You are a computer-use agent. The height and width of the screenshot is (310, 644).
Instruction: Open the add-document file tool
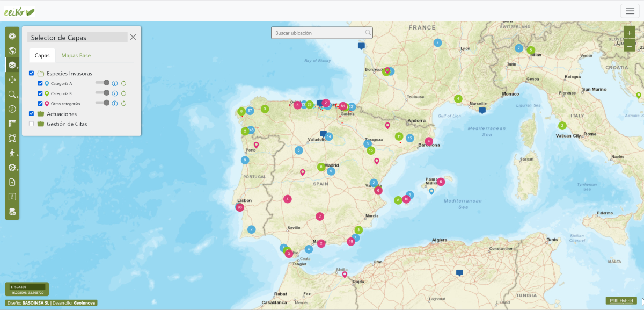[x=12, y=182]
